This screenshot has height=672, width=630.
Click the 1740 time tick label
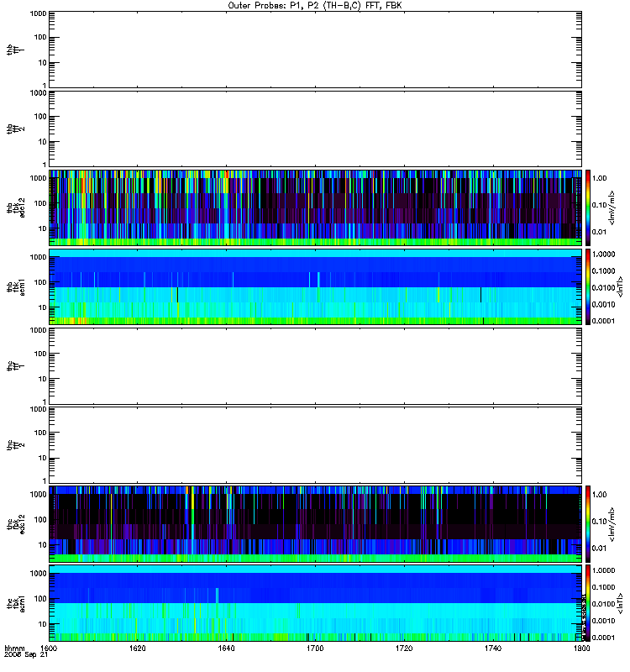[493, 648]
